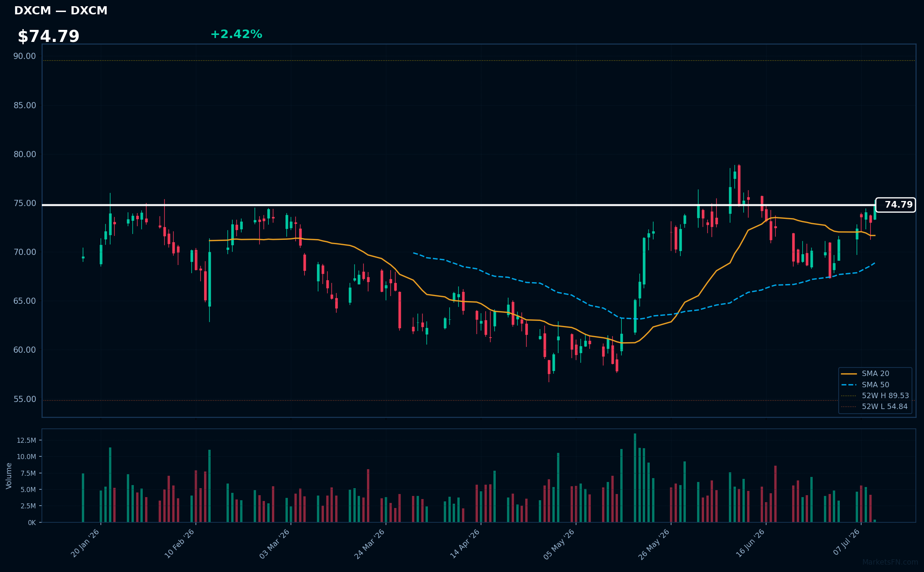Click the Volume axis title
This screenshot has height=572, width=924.
[9, 476]
